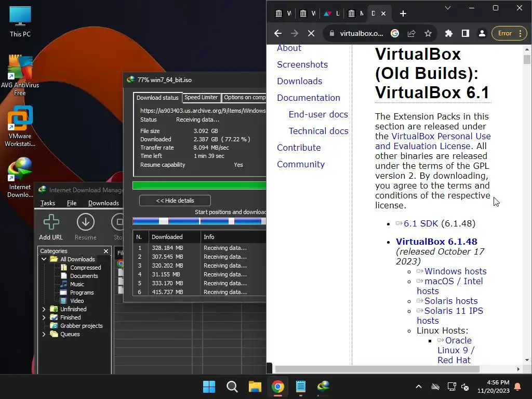Viewport: 532px width, 399px height.
Task: Open a new Chrome tab
Action: (403, 14)
